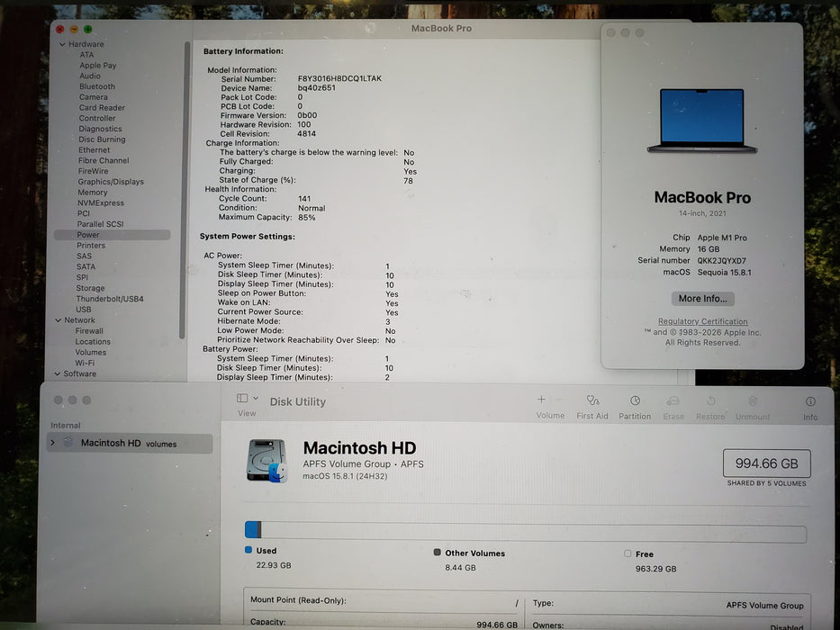
Task: Select PCI in the sidebar
Action: tap(83, 213)
